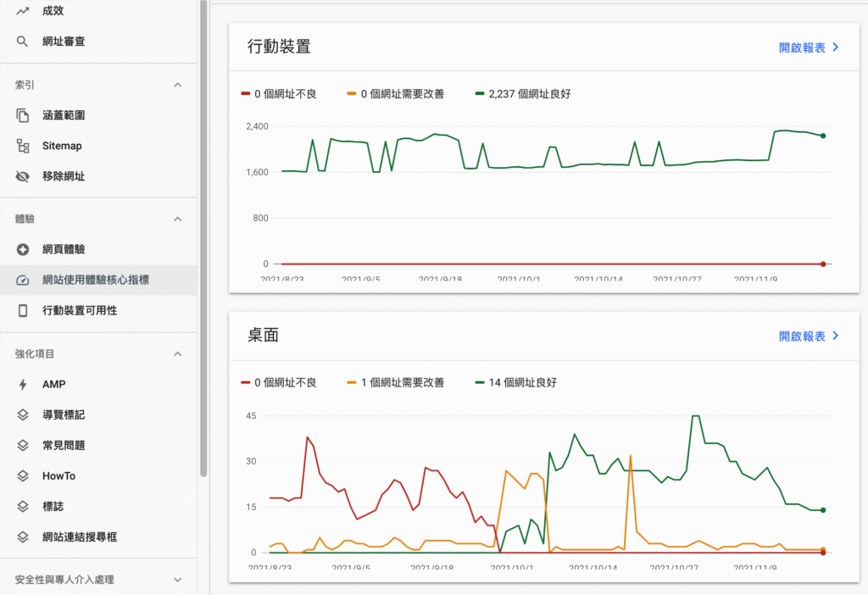The height and width of the screenshot is (595, 868).
Task: Click the sidebar vertical scrollbar
Action: (x=203, y=238)
